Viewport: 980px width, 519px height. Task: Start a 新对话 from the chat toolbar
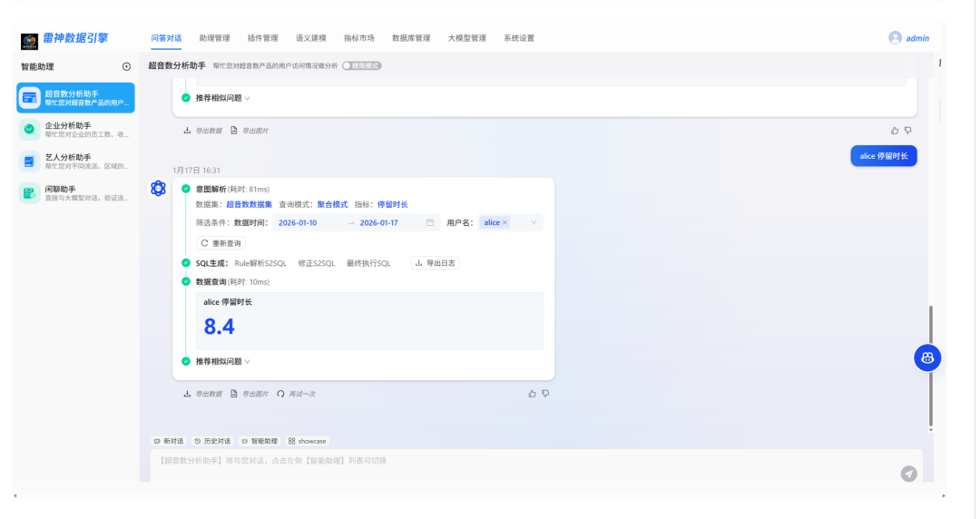pyautogui.click(x=168, y=442)
